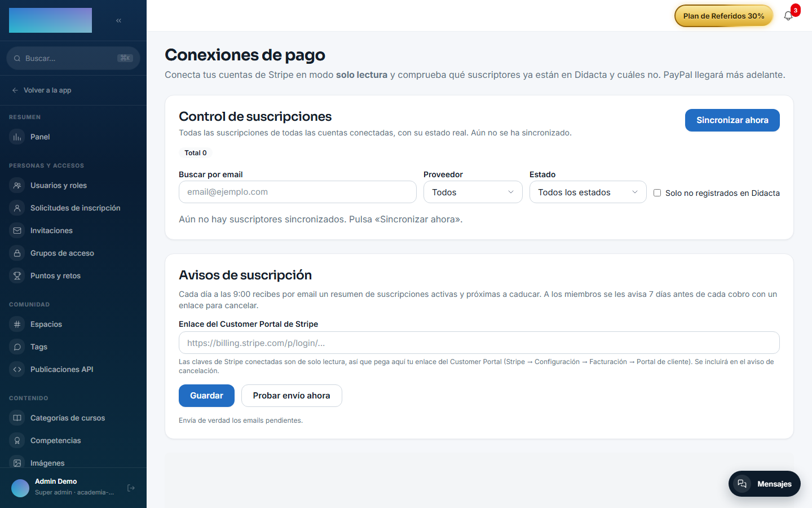Open the Proveedor dropdown showing Todos
Screen dimensions: 812x508
[x=473, y=192]
